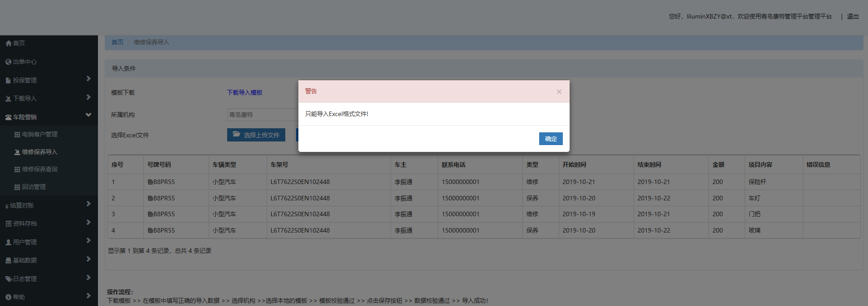Open 首页 in the sidebar
Viewport: 868px width, 306px height.
pos(19,43)
